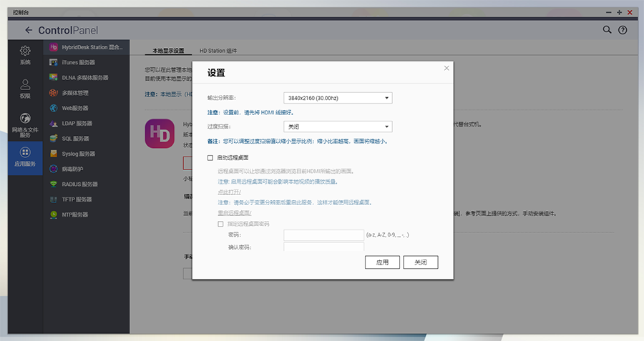The height and width of the screenshot is (341, 644).
Task: Switch to the HD Station 组件 tab
Action: click(x=218, y=51)
